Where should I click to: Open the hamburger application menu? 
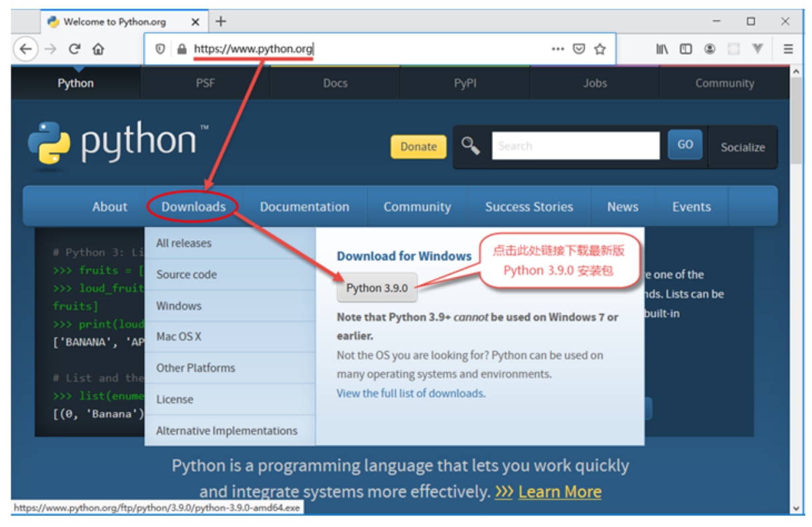788,49
